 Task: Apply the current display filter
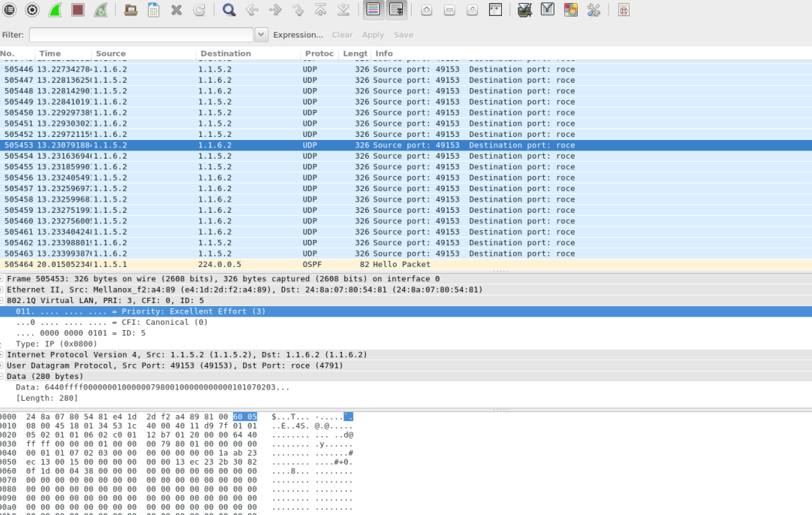pyautogui.click(x=373, y=34)
